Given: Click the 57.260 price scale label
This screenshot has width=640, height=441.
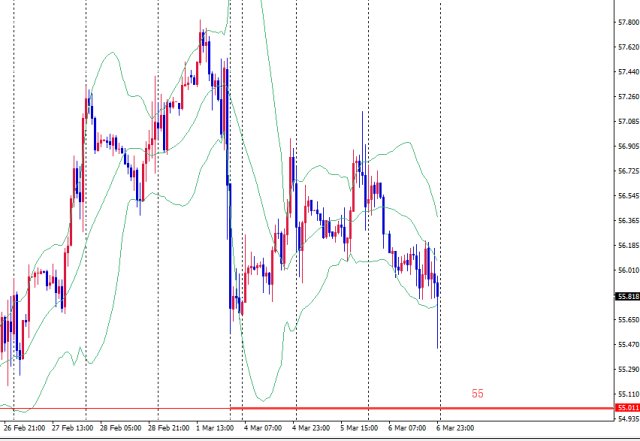Looking at the screenshot, I should (629, 97).
